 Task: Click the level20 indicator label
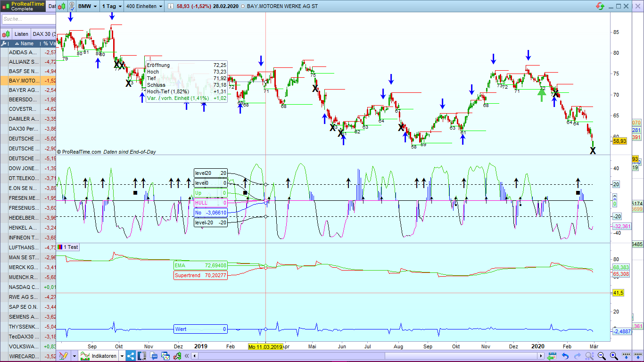pos(211,173)
